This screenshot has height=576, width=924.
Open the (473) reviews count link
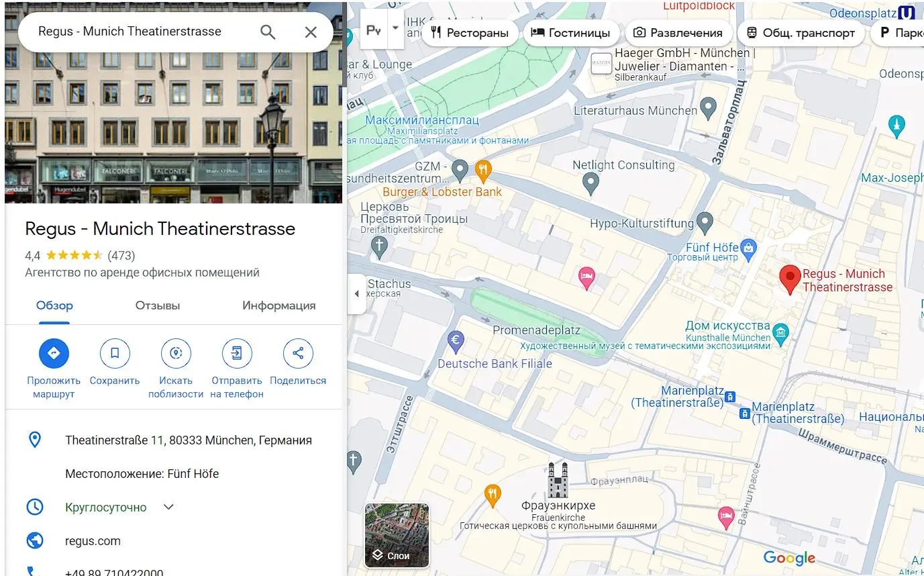click(x=121, y=255)
